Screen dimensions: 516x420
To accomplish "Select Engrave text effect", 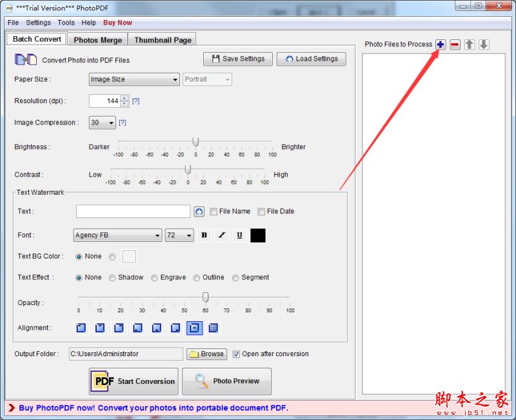I will 154,278.
